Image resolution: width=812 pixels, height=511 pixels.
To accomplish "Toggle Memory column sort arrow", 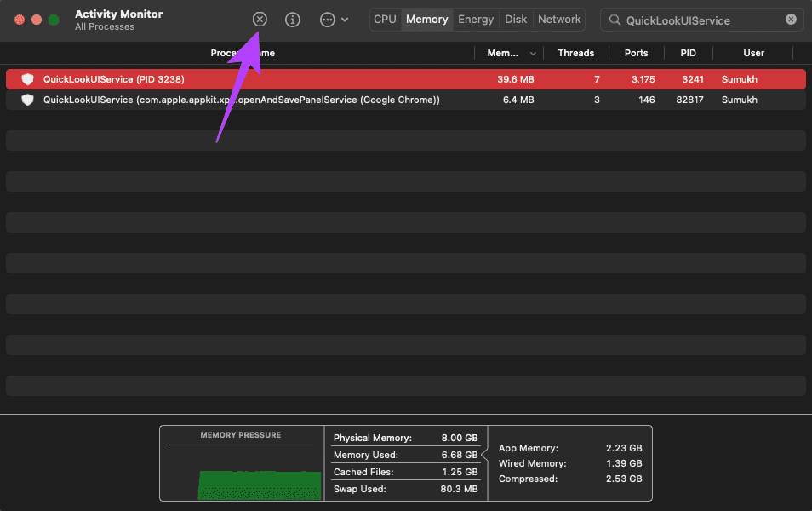I will coord(533,53).
